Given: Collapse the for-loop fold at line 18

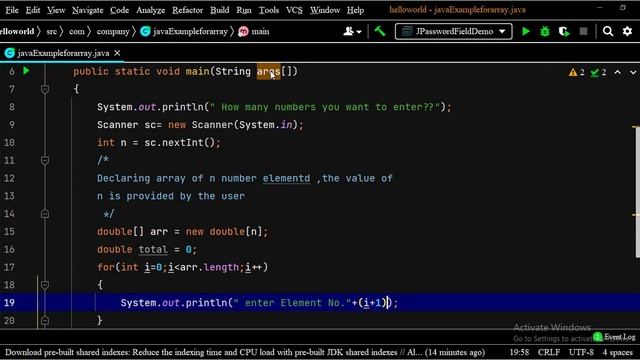Looking at the screenshot, I should pos(45,285).
